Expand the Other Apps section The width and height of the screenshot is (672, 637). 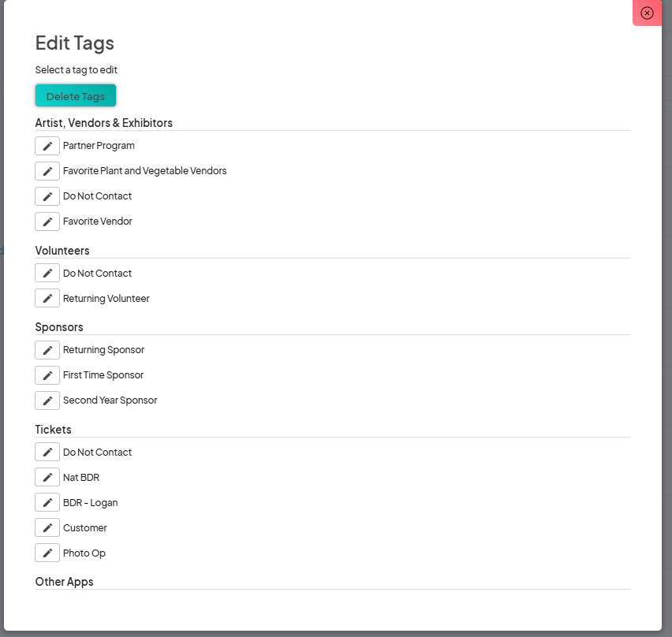[x=64, y=581]
